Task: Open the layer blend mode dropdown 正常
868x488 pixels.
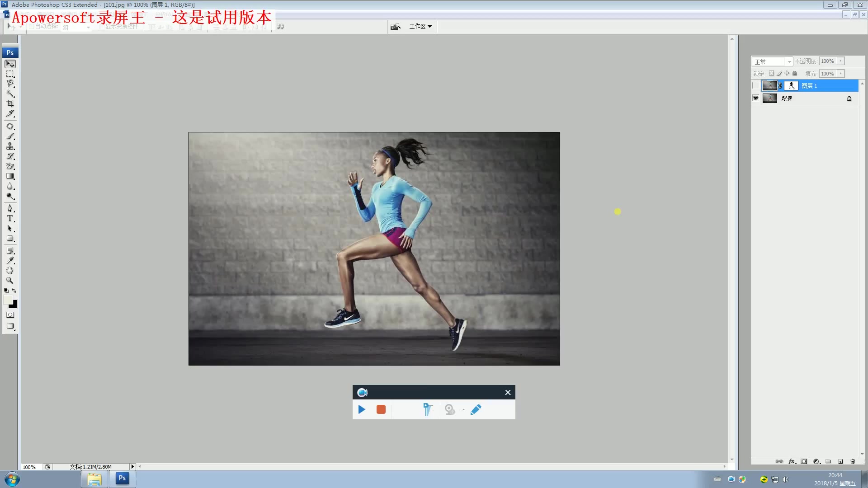Action: pyautogui.click(x=772, y=61)
